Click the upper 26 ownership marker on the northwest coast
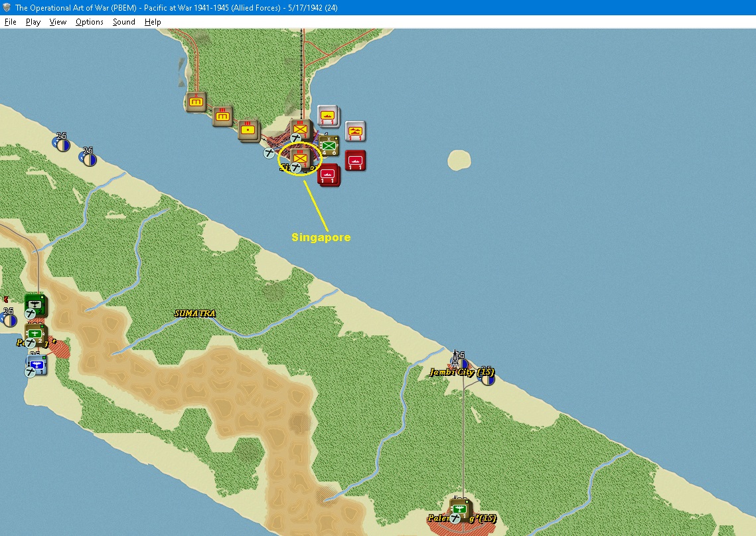Screen dimensions: 756x536 62,145
